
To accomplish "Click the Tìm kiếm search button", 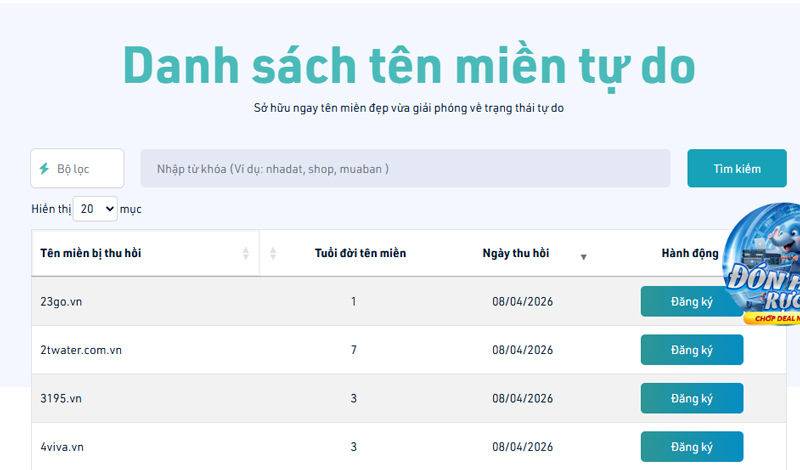I will (737, 168).
